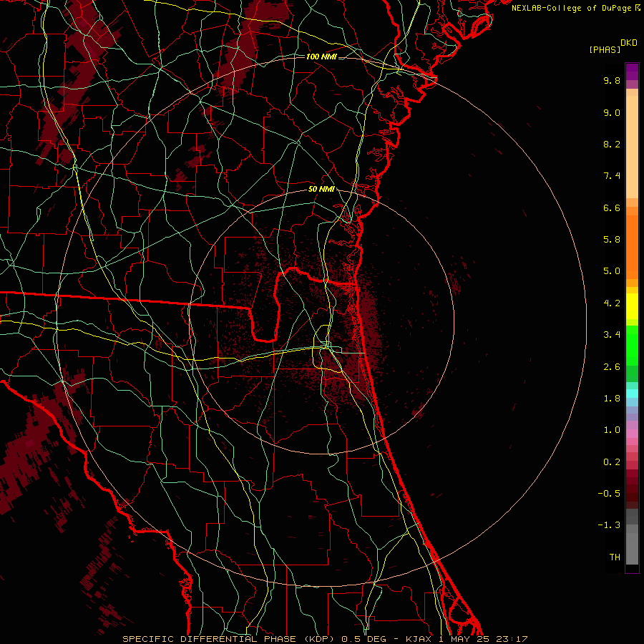Click the DKD label above the color scale
The width and height of the screenshot is (644, 644).
click(x=629, y=43)
